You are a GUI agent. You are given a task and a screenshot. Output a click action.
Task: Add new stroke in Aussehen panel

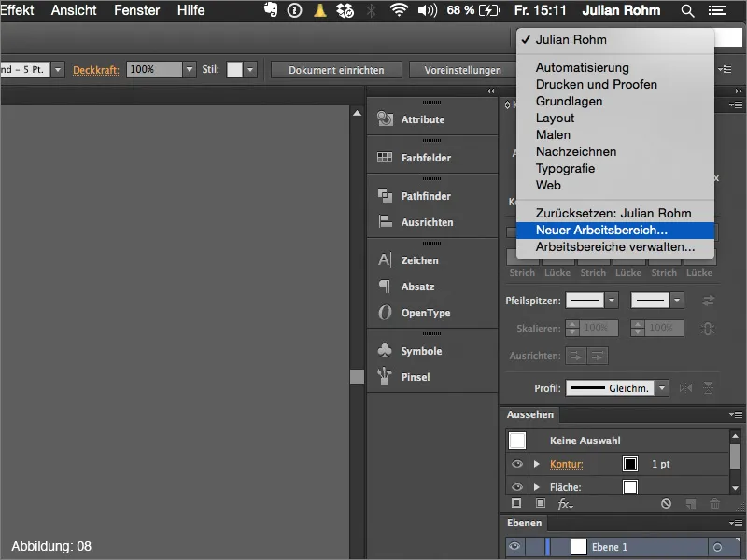(516, 503)
